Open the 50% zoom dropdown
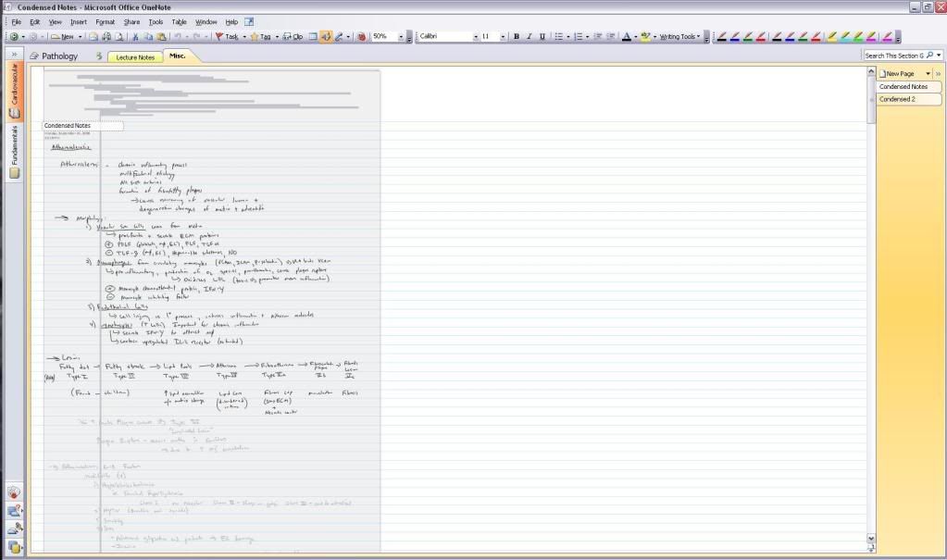This screenshot has width=947, height=560. (402, 37)
